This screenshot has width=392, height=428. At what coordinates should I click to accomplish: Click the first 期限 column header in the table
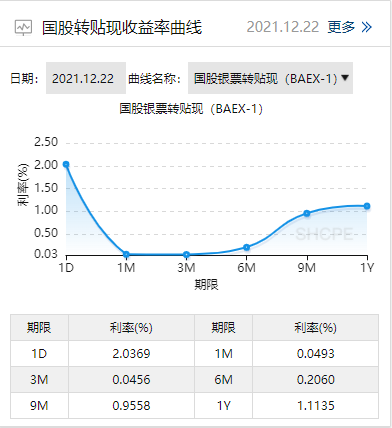[x=39, y=328]
